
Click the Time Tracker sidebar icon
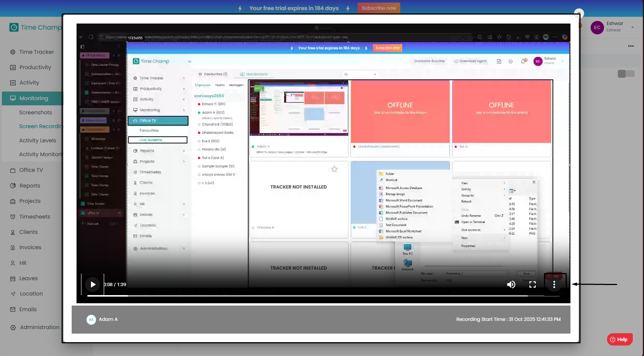13,52
